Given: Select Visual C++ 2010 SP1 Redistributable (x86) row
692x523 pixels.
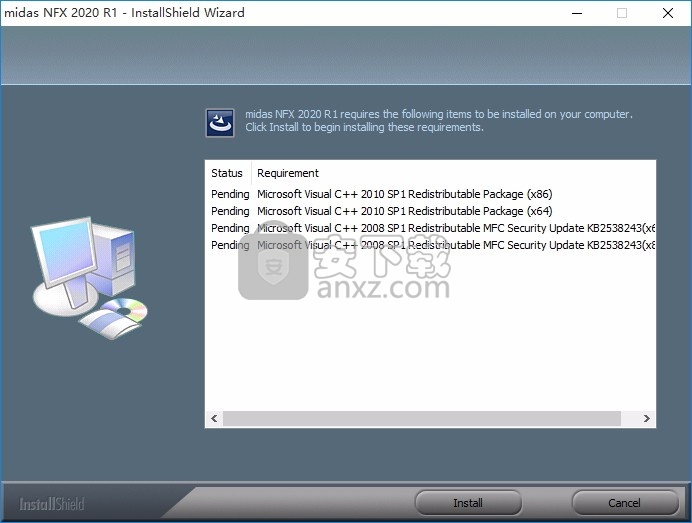Looking at the screenshot, I should (x=430, y=194).
